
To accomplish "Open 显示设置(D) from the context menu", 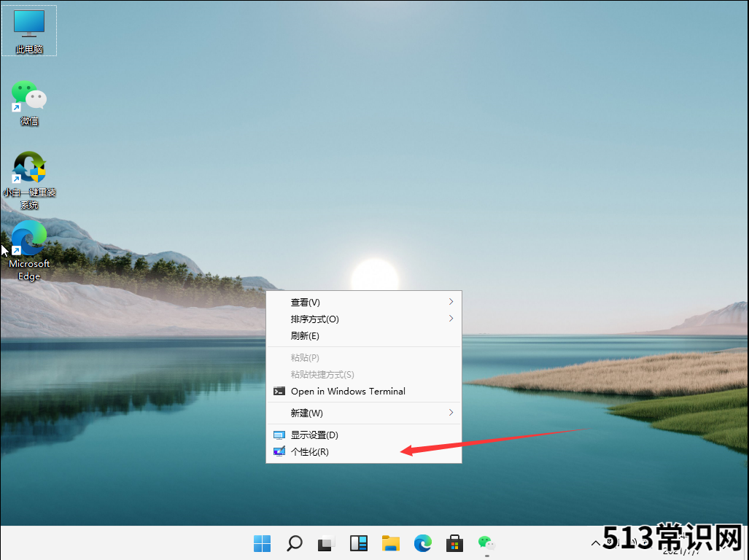I will (314, 435).
